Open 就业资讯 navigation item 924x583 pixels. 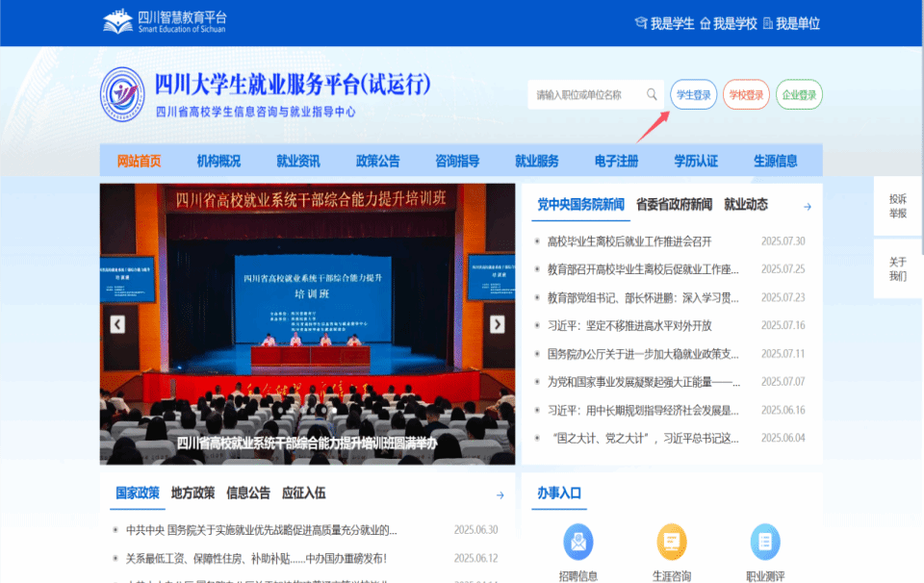coord(298,161)
